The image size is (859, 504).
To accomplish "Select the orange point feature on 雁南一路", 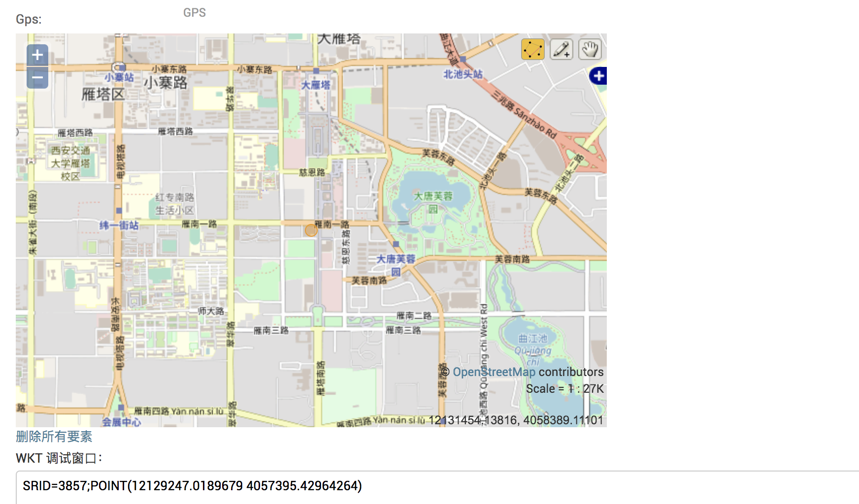I will pyautogui.click(x=311, y=230).
